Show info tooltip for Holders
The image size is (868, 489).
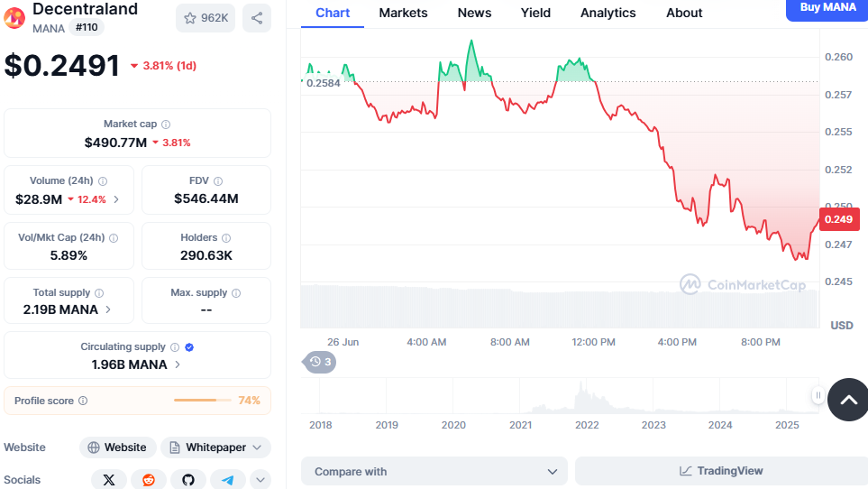(x=226, y=238)
